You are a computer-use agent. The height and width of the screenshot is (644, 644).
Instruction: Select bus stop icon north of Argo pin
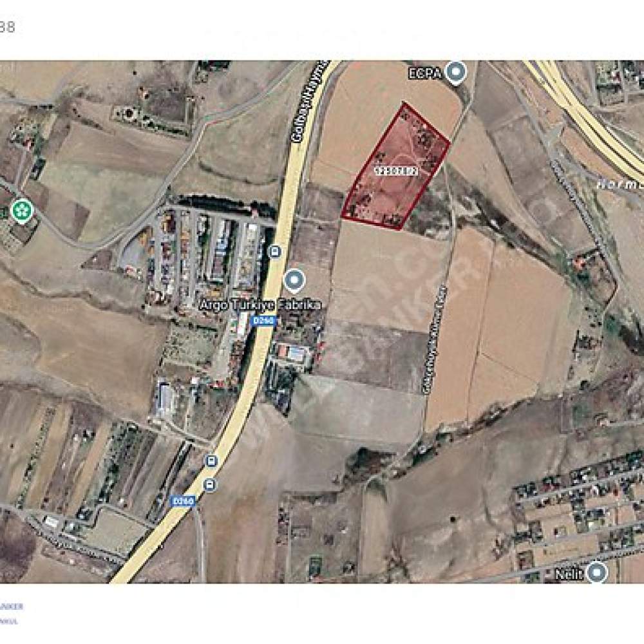coord(275,251)
